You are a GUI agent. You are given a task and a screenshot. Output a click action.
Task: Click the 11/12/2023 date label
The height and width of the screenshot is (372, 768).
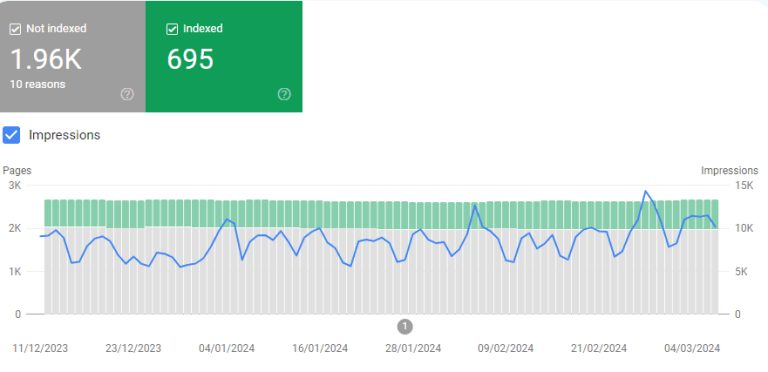coord(40,349)
